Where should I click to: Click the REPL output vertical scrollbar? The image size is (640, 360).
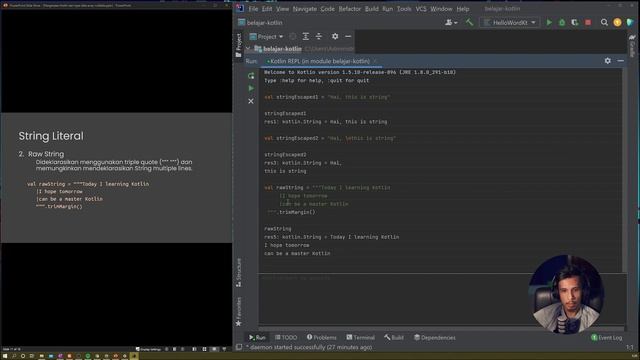[625, 170]
